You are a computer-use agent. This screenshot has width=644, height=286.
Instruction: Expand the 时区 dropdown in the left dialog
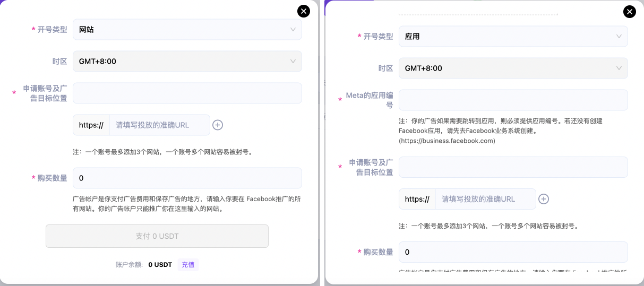point(187,62)
